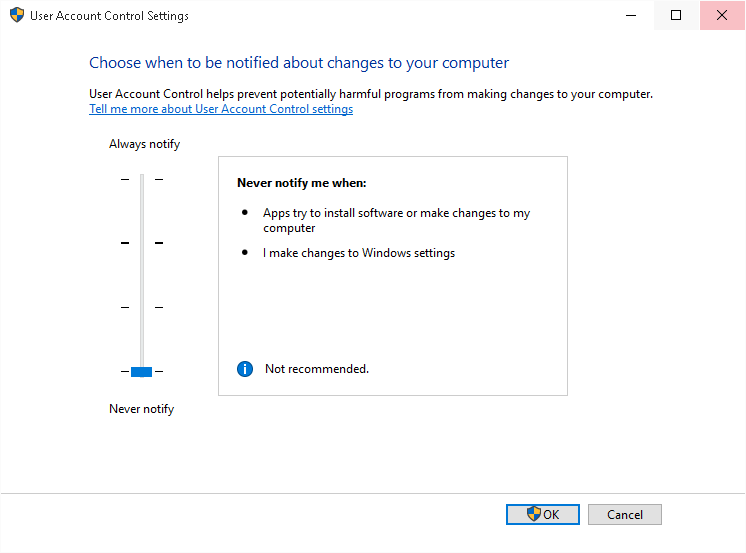Screen dimensions: 746x553
Task: Click the "Never notify me when:" heading
Action: tap(301, 183)
